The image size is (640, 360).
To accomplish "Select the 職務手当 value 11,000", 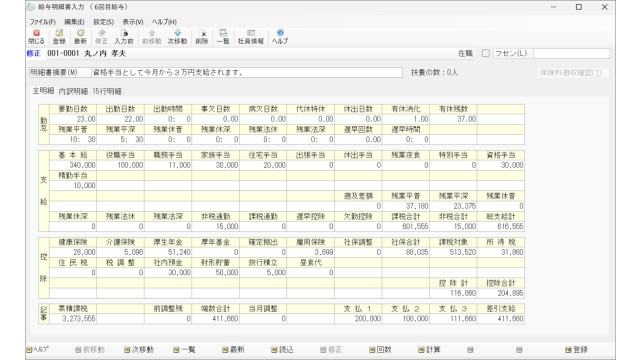I will 168,165.
